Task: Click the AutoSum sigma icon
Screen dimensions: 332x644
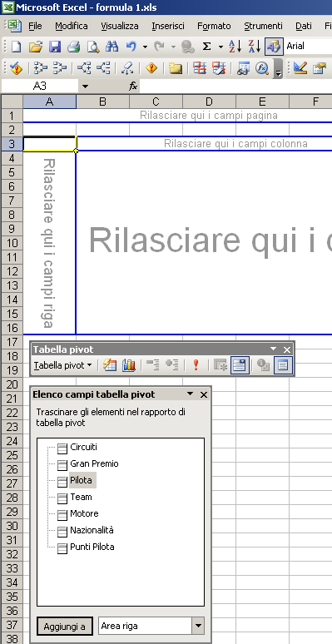Action: pos(206,47)
